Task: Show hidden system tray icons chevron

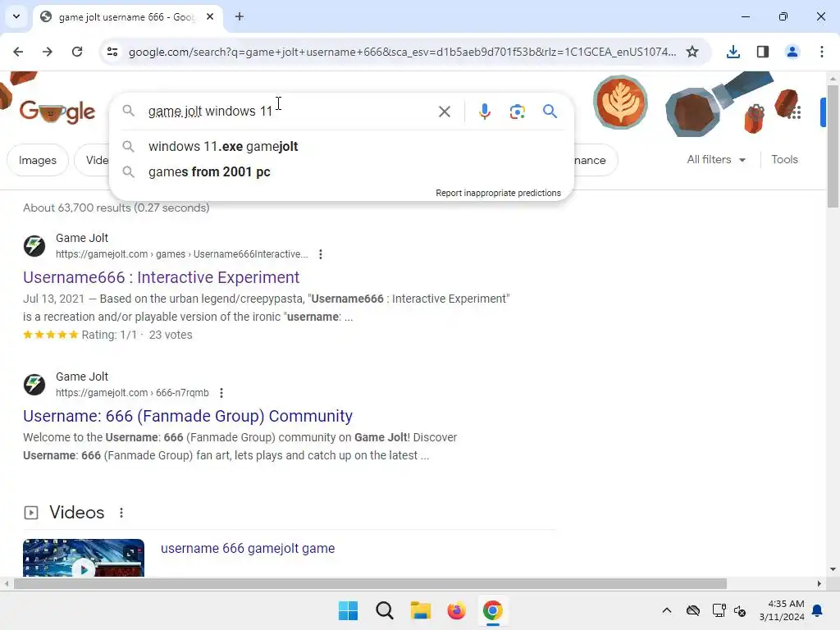Action: coord(666,610)
